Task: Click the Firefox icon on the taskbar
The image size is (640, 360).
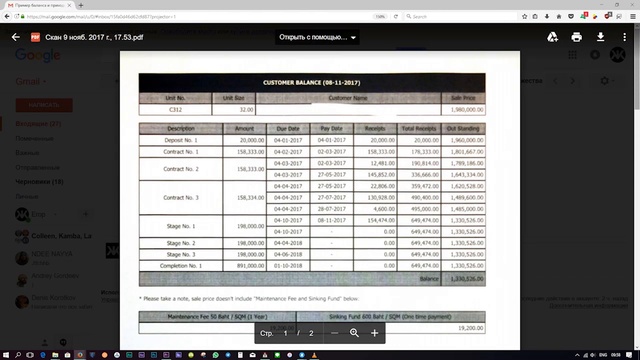Action: (80, 355)
